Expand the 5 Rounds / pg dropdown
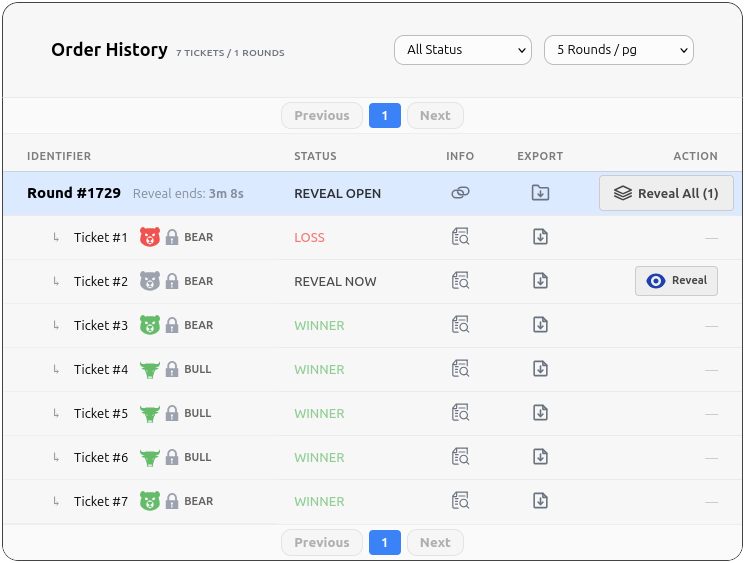This screenshot has width=745, height=563. 618,50
